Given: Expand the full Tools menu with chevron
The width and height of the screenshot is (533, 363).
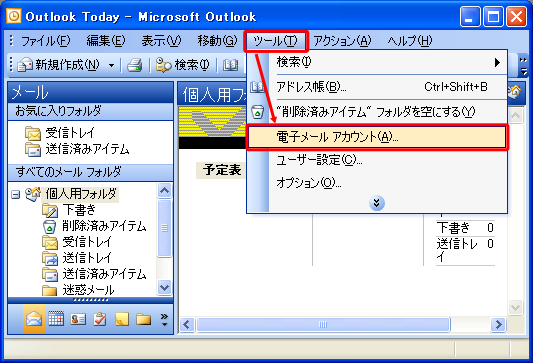Looking at the screenshot, I should (377, 203).
